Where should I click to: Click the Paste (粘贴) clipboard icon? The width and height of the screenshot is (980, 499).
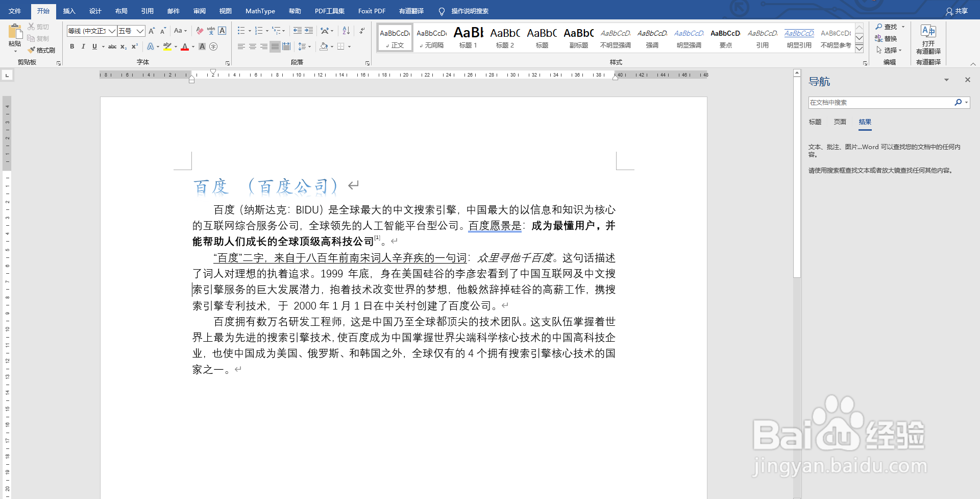click(15, 32)
